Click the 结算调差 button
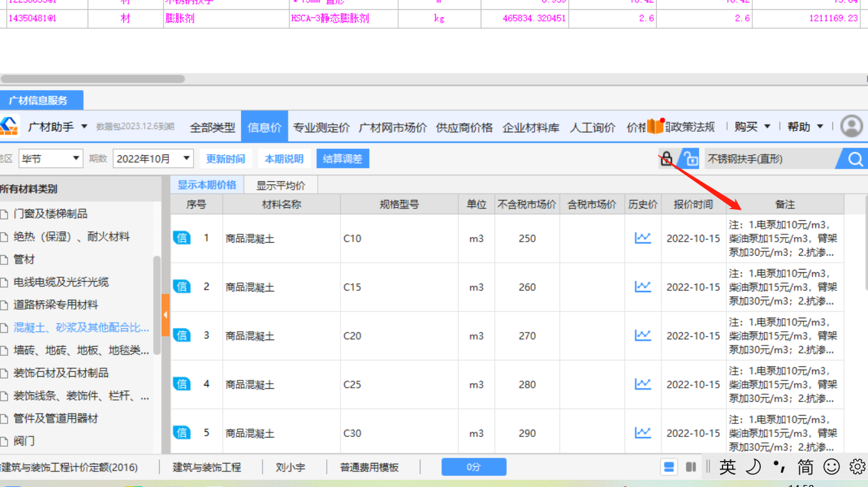The height and width of the screenshot is (487, 868). click(342, 158)
